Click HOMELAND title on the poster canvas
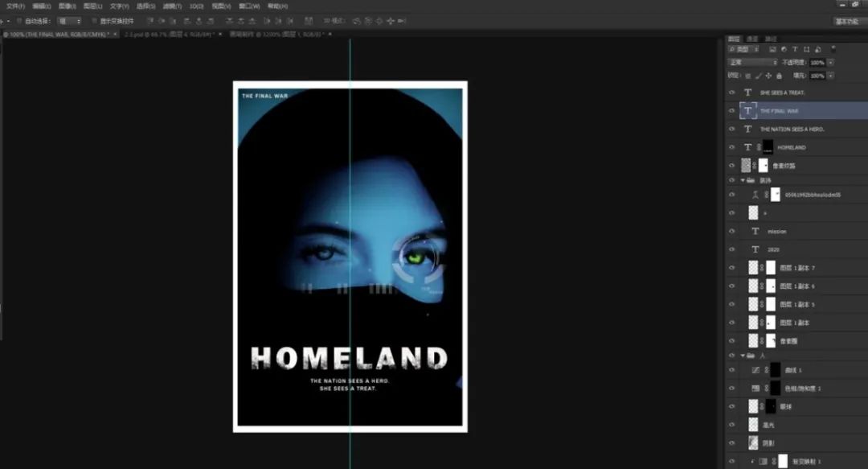Screen dimensions: 868x469 [x=350, y=359]
